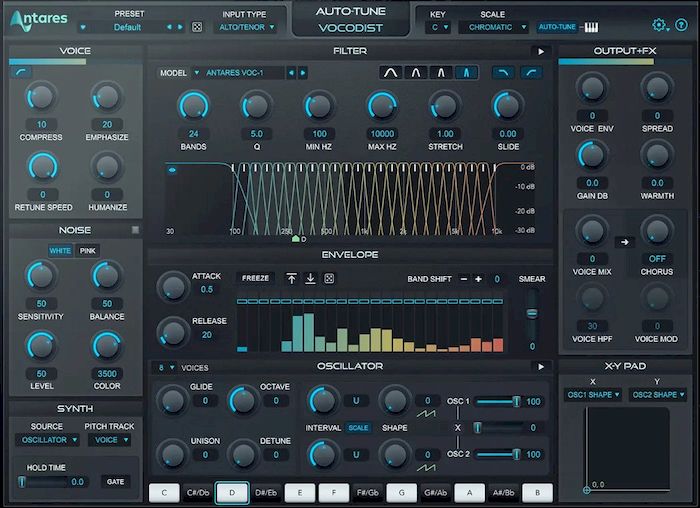This screenshot has width=700, height=508.
Task: Open the Scale CHROMATIC dropdown
Action: tap(494, 27)
